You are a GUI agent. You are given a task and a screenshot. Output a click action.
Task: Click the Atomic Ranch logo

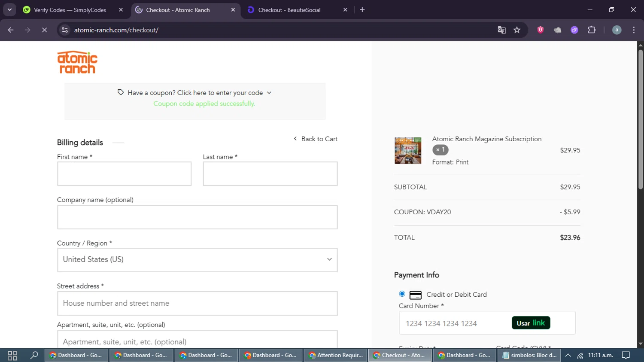pos(77,62)
